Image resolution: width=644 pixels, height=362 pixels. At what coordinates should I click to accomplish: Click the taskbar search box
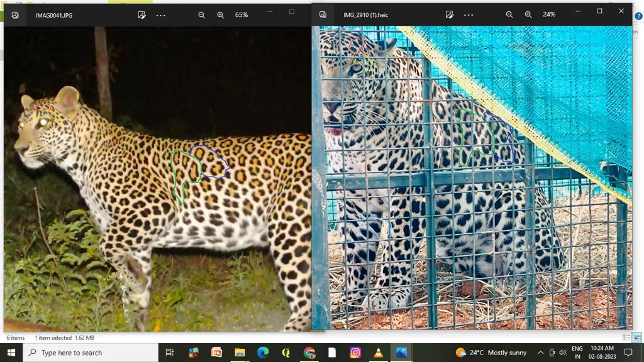(91, 353)
